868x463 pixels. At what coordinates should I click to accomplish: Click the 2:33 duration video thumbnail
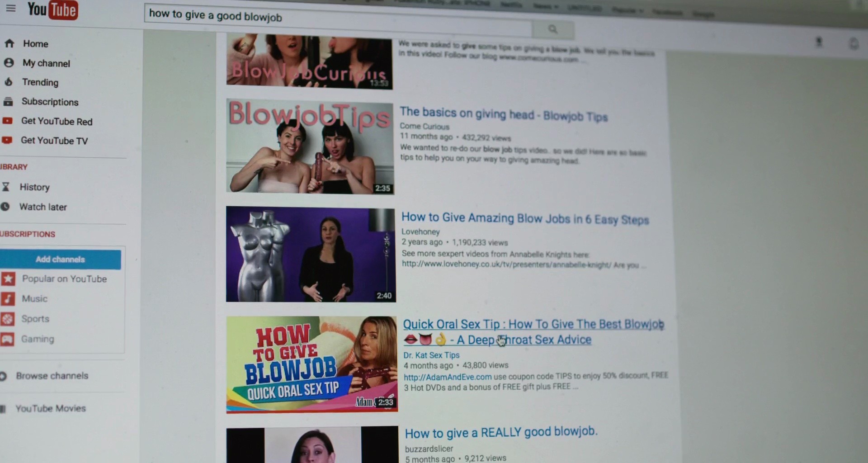312,364
